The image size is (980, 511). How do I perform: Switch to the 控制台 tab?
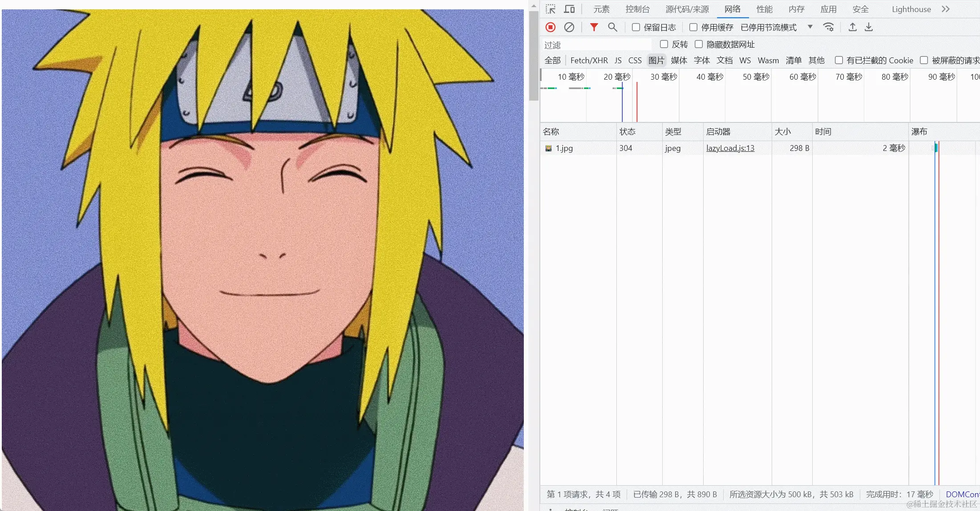coord(637,9)
